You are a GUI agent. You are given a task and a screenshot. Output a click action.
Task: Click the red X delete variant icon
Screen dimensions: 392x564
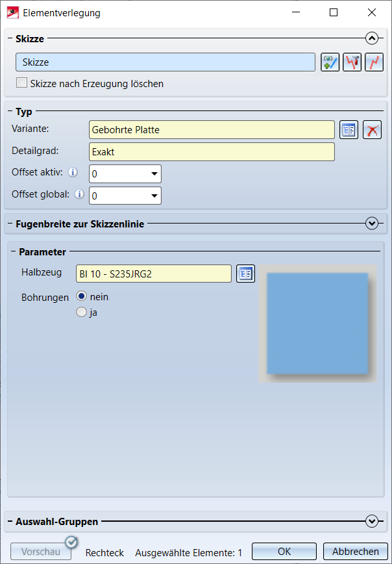click(373, 130)
